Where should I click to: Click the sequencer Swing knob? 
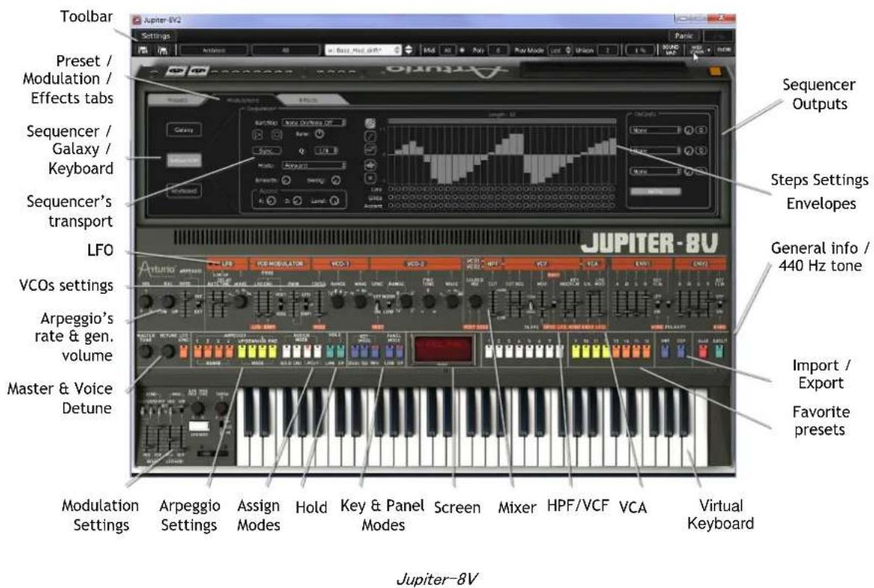point(335,180)
